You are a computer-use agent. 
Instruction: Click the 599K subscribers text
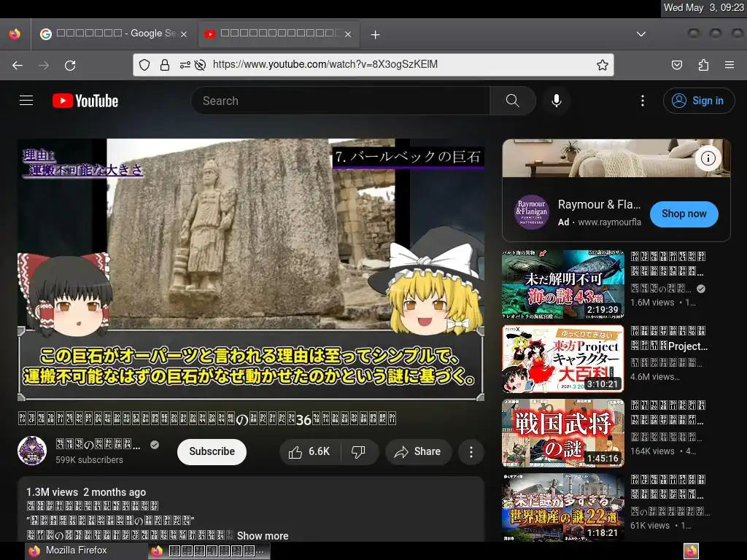pyautogui.click(x=89, y=459)
